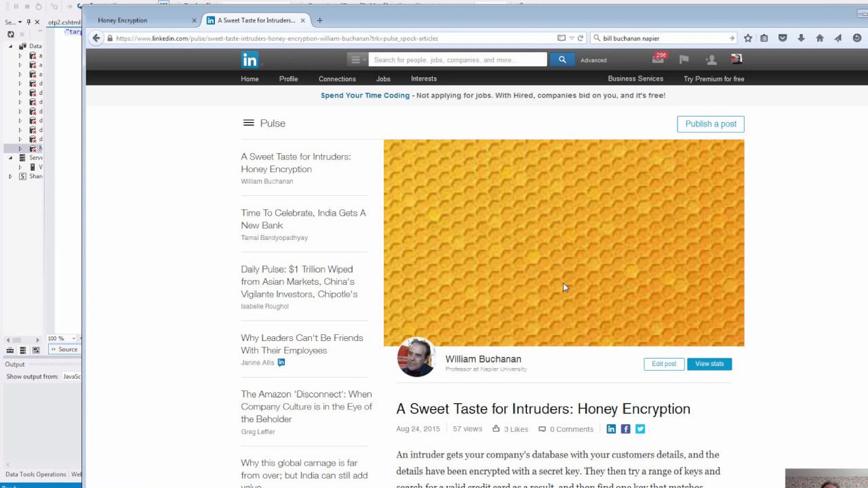Open Server Explorer panel dropdown arrow

(20, 22)
